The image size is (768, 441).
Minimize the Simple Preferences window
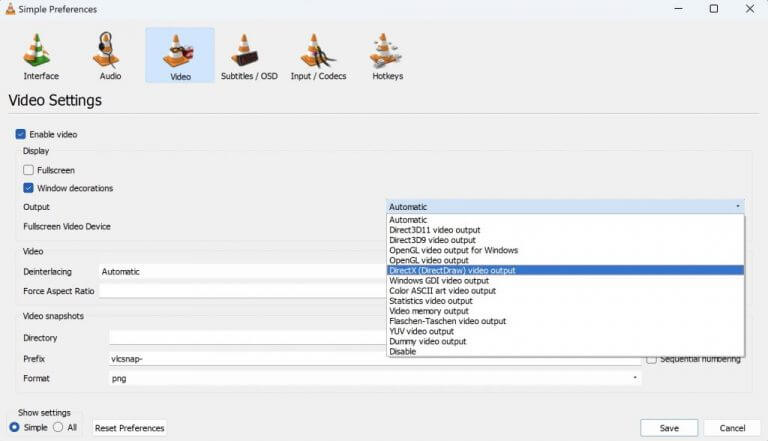tap(678, 9)
